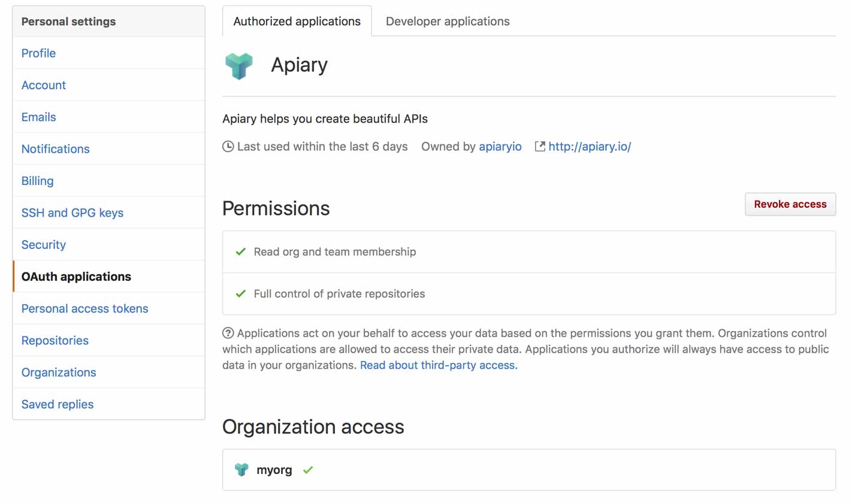Go to Emails settings
The height and width of the screenshot is (504, 852).
tap(108, 117)
